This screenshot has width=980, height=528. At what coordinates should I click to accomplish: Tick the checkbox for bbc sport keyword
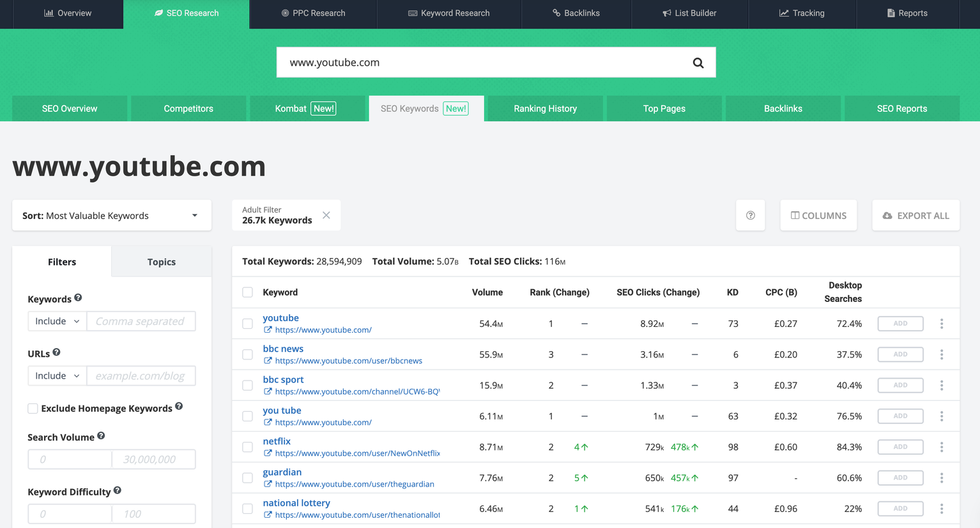pos(247,386)
